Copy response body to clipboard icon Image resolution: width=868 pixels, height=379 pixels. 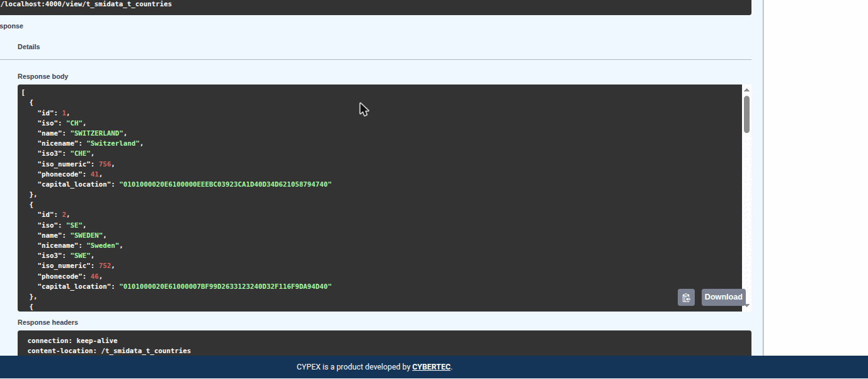pyautogui.click(x=686, y=298)
